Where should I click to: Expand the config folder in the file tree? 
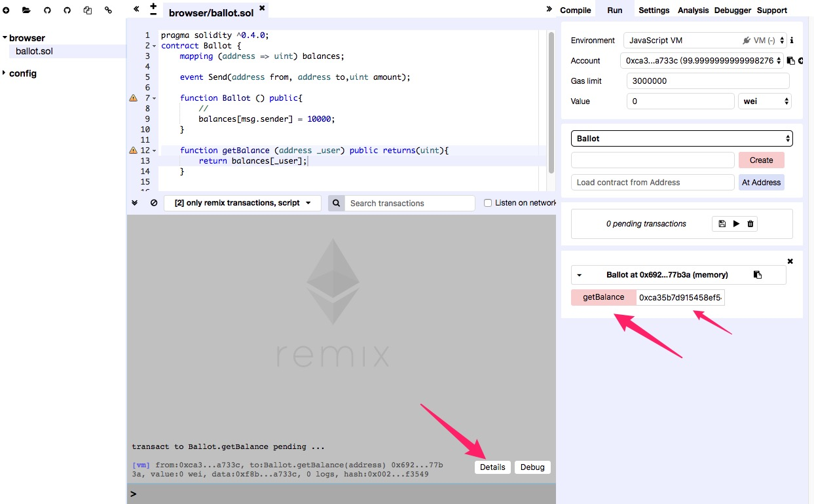tap(5, 73)
